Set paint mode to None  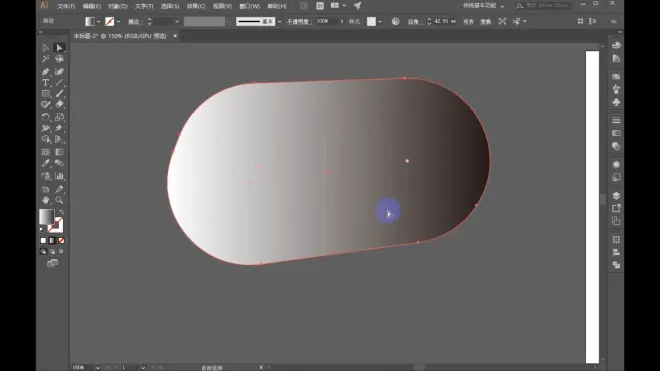pos(61,240)
